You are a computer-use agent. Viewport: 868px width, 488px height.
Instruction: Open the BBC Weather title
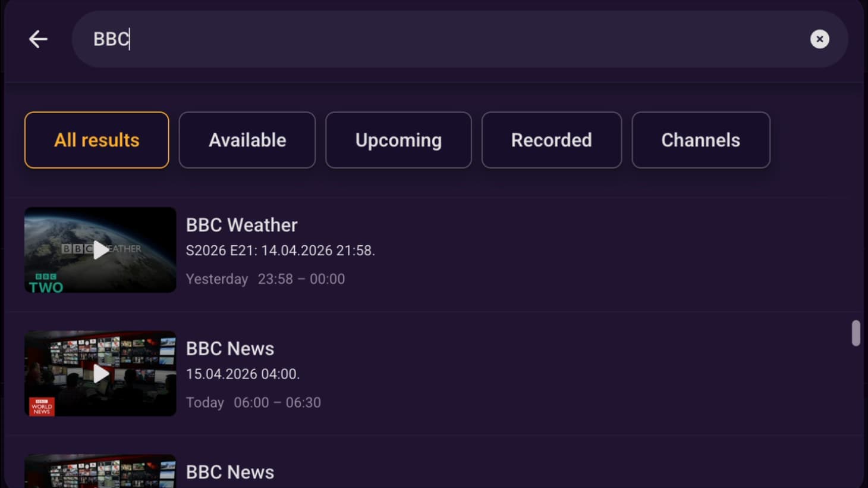(241, 225)
